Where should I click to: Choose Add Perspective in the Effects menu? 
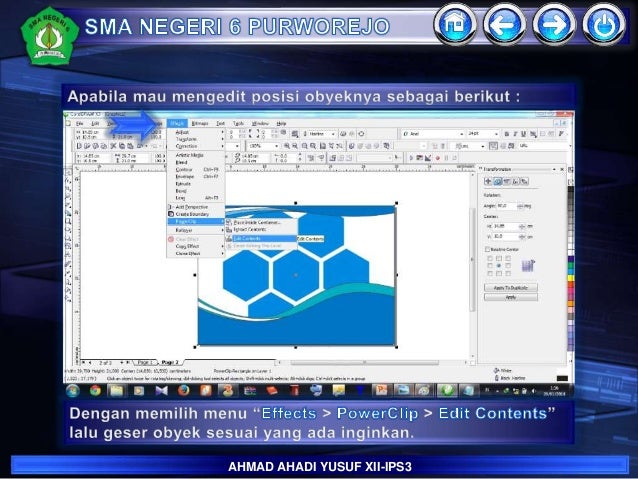click(x=196, y=207)
